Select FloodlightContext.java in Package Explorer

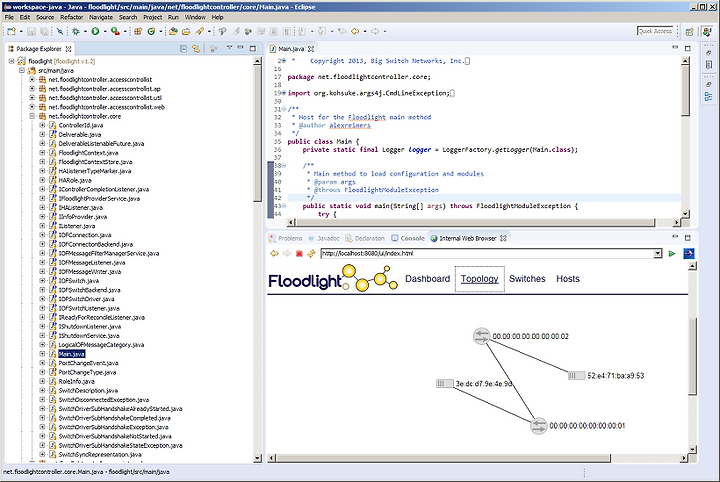[88, 153]
